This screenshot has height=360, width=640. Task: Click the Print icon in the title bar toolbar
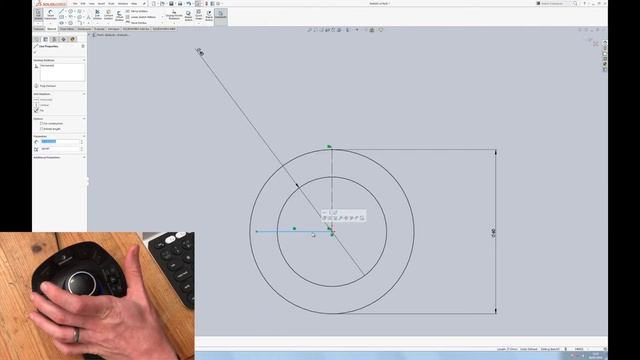click(180, 4)
